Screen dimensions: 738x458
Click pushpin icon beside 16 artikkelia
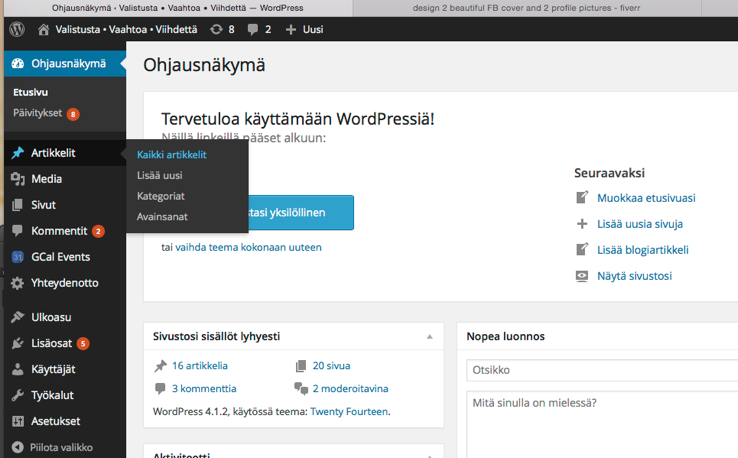[160, 366]
